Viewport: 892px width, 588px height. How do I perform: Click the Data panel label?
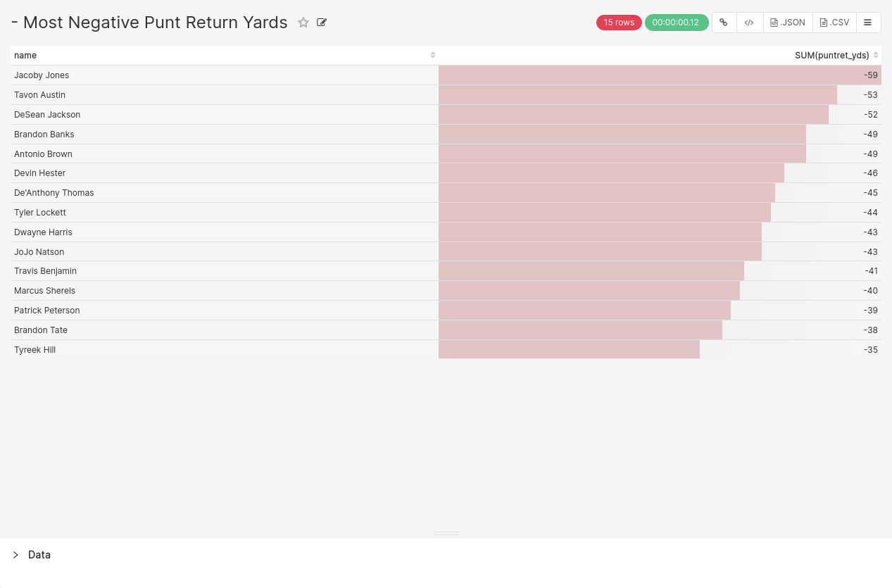pyautogui.click(x=39, y=555)
